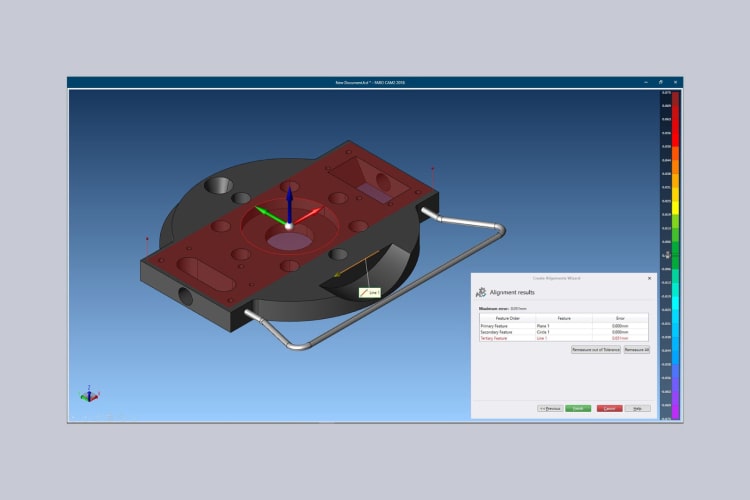Minimize the FARO CAM2 window
The image size is (750, 500).
[646, 82]
